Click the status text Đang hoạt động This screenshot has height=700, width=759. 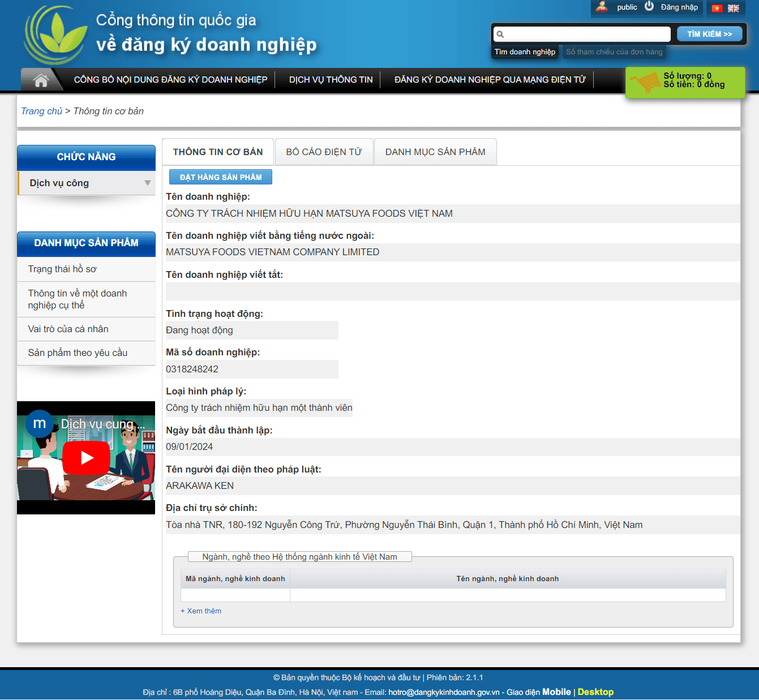[199, 330]
